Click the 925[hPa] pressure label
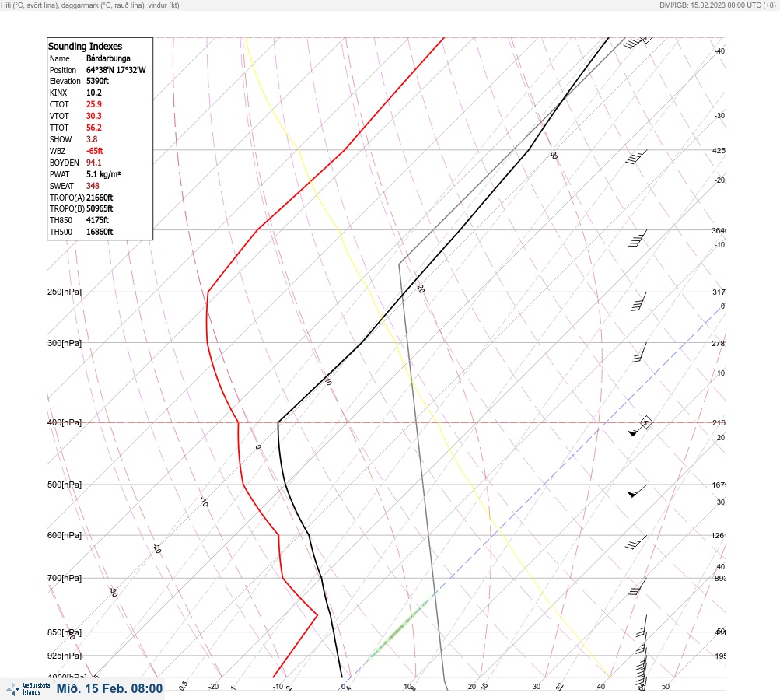 [65, 656]
